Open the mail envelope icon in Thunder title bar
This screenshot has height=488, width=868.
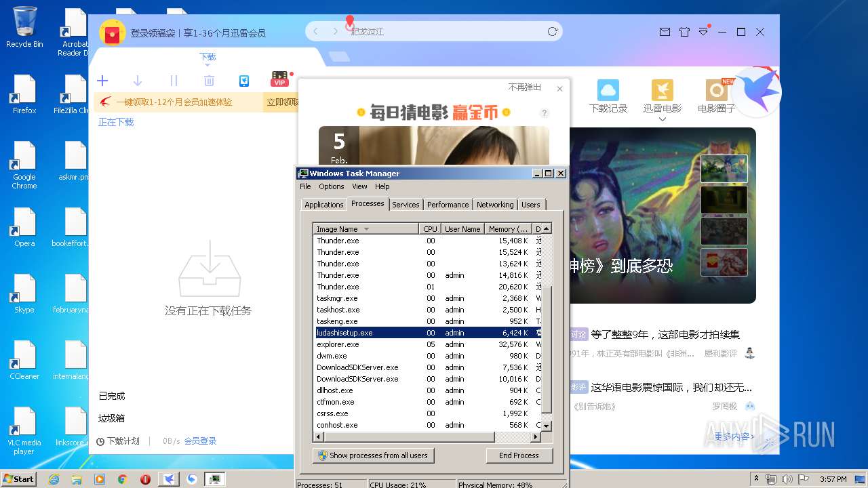(665, 32)
